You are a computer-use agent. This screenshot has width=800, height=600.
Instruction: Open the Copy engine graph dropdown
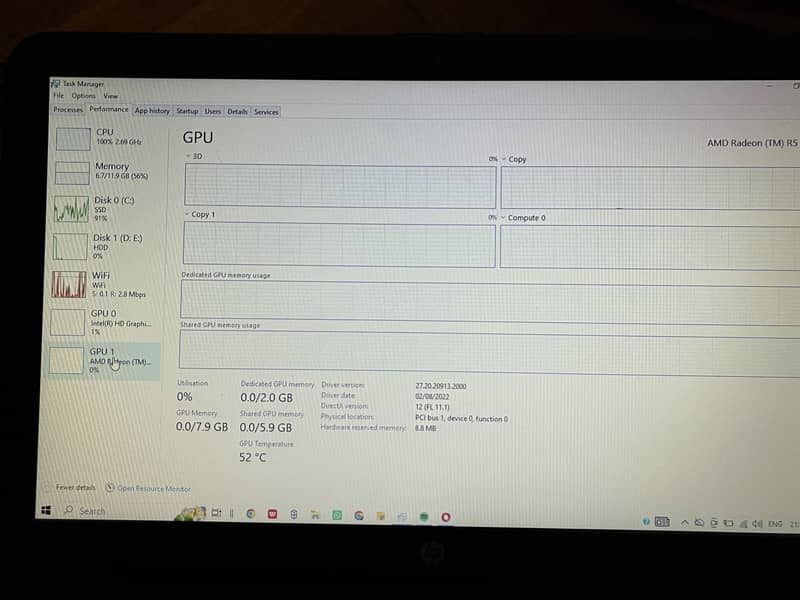point(514,159)
